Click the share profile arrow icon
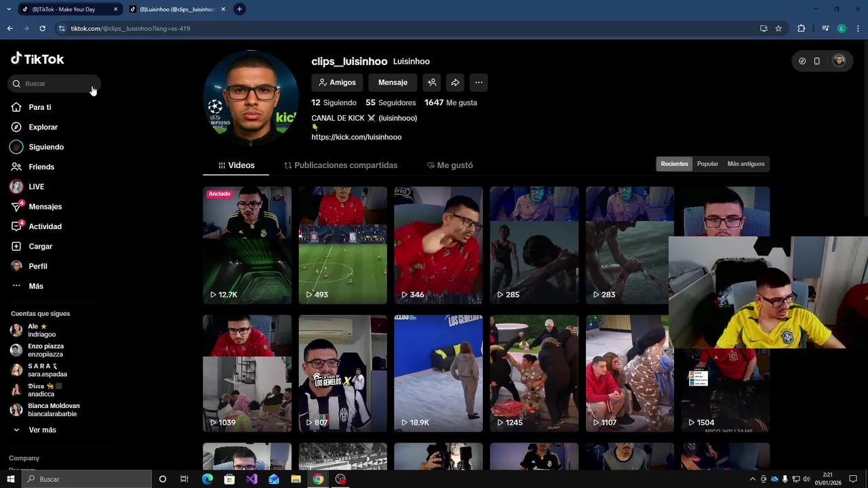The image size is (868, 488). point(455,83)
